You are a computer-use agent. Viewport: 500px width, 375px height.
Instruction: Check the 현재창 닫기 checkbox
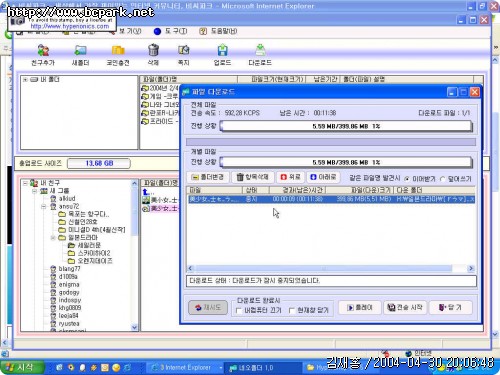[x=292, y=310]
